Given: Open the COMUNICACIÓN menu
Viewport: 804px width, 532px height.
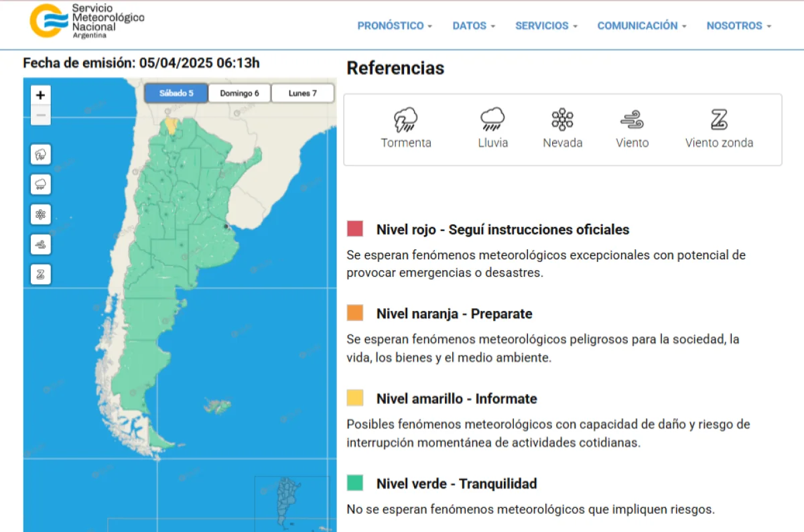Looking at the screenshot, I should coord(641,25).
